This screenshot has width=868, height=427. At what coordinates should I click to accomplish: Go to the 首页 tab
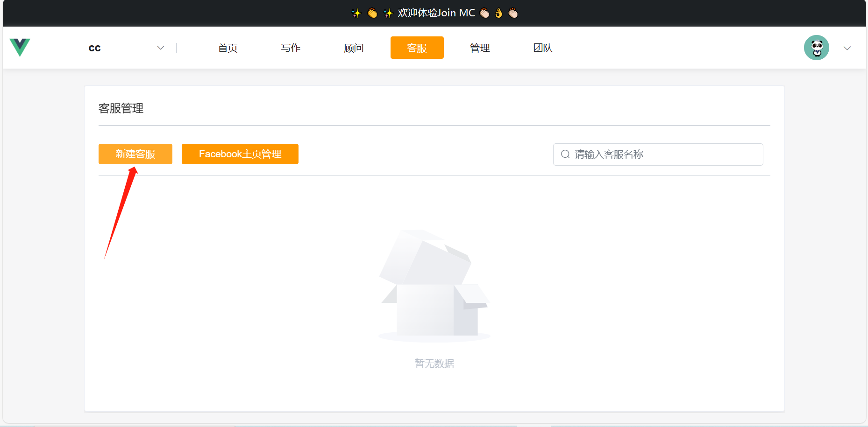click(x=228, y=48)
